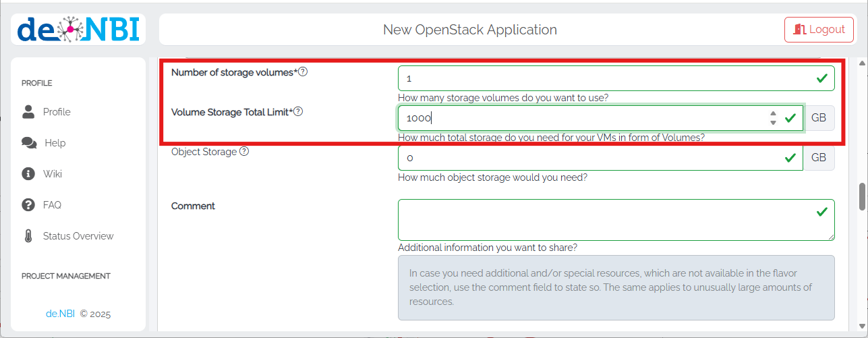Click the '© 2025' footer text
This screenshot has width=868, height=338.
point(95,314)
